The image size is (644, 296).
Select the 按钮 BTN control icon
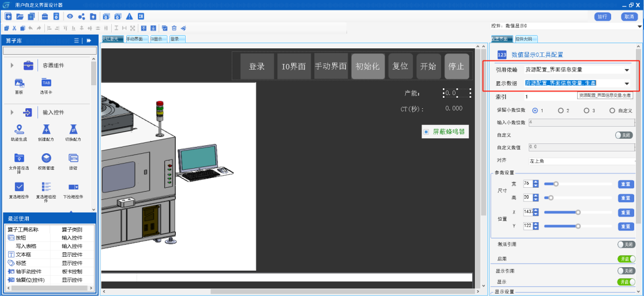74,158
